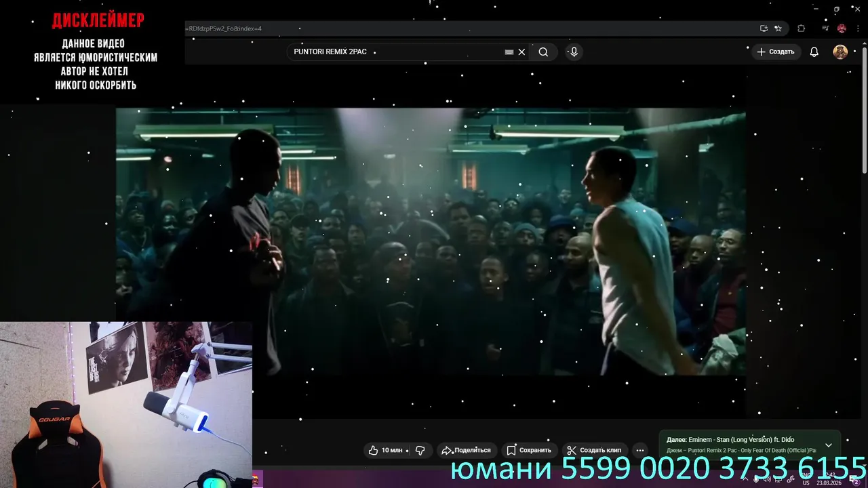The height and width of the screenshot is (488, 868).
Task: Open the Windows notification center icon
Action: coord(856,480)
